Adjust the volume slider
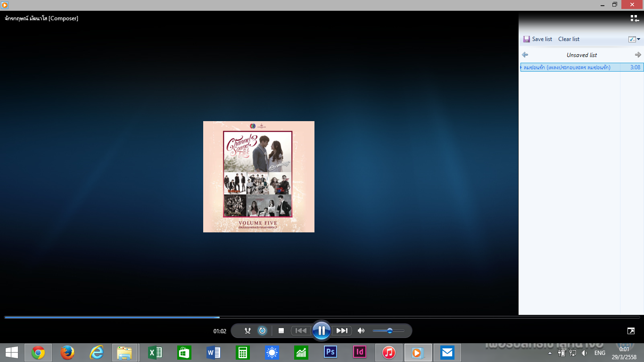 point(388,331)
